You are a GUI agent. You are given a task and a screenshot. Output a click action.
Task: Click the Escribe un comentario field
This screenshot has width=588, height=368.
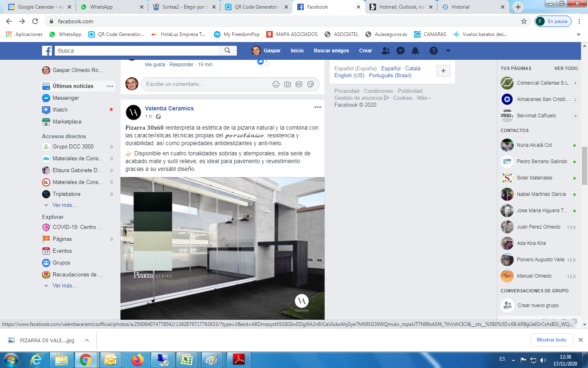tap(206, 84)
